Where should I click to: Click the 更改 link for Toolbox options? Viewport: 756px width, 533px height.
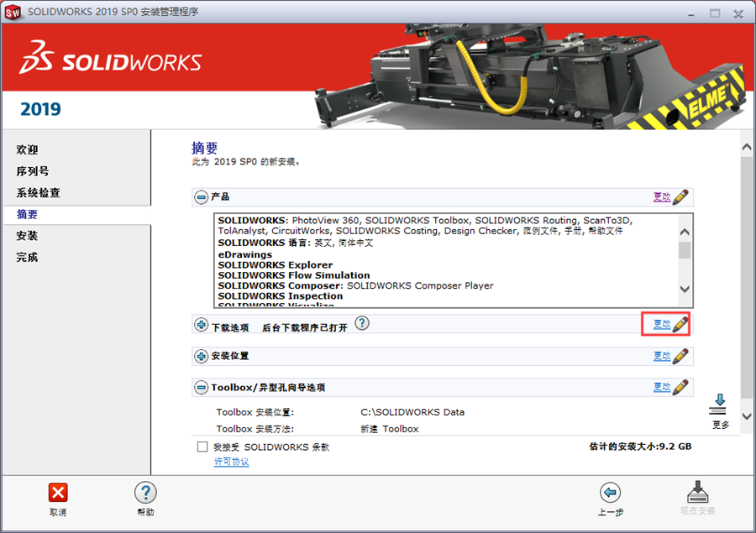(662, 387)
